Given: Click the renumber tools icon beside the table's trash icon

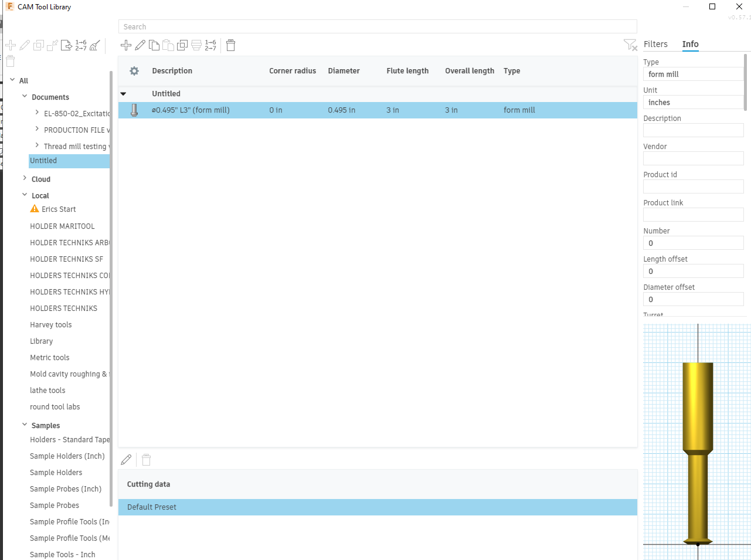Looking at the screenshot, I should coord(210,45).
